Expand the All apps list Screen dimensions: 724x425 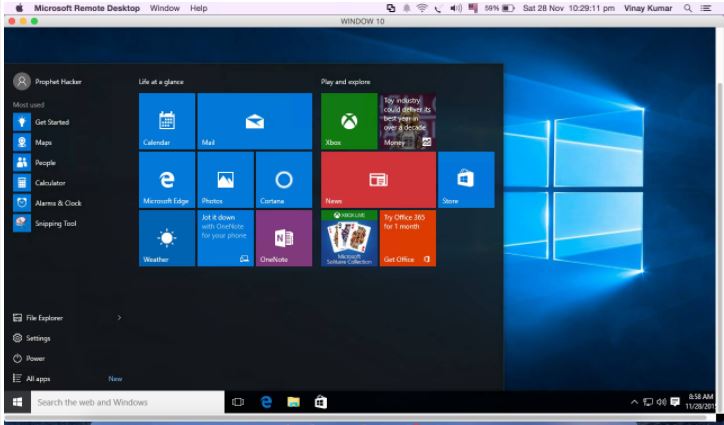[41, 378]
